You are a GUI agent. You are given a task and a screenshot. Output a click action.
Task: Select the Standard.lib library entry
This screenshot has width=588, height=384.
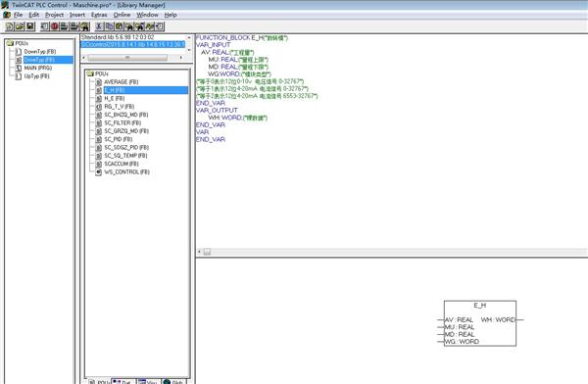[x=118, y=37]
